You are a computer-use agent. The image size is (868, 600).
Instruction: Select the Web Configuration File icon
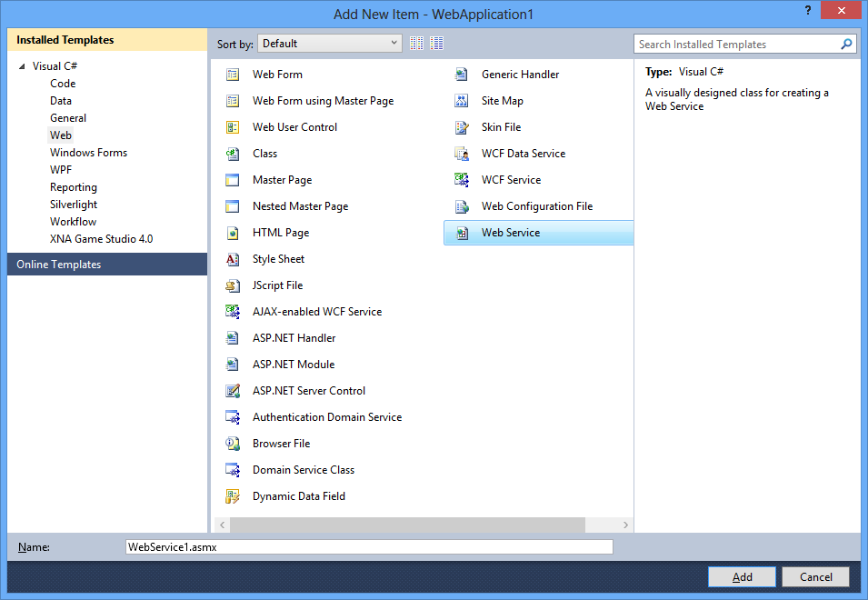[462, 206]
